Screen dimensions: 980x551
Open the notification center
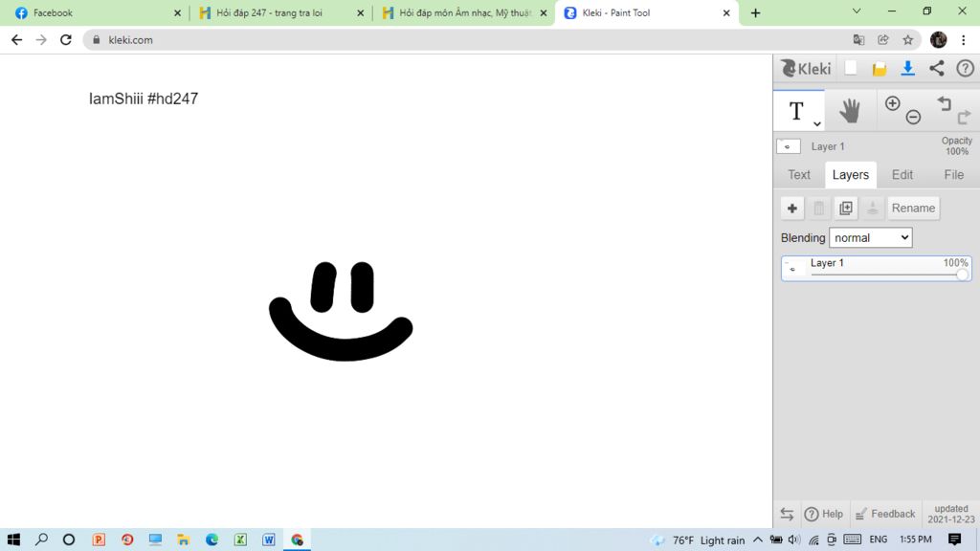954,540
